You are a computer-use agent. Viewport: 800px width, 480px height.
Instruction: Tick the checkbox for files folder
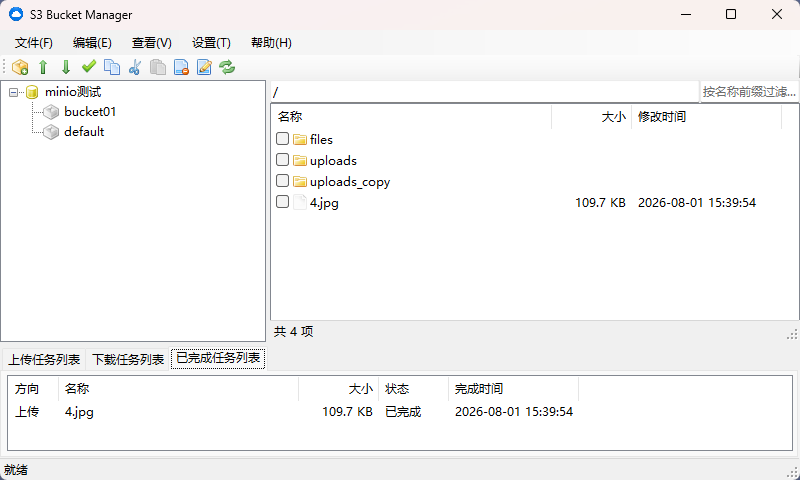click(x=282, y=139)
